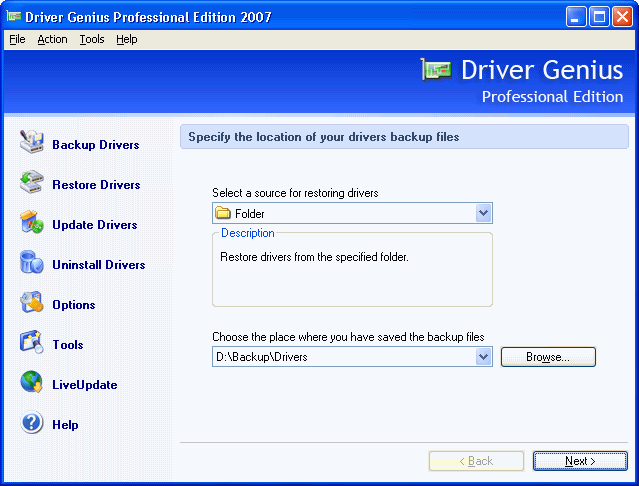Click the Driver Genius title bar icon
The image size is (639, 486).
(14, 16)
